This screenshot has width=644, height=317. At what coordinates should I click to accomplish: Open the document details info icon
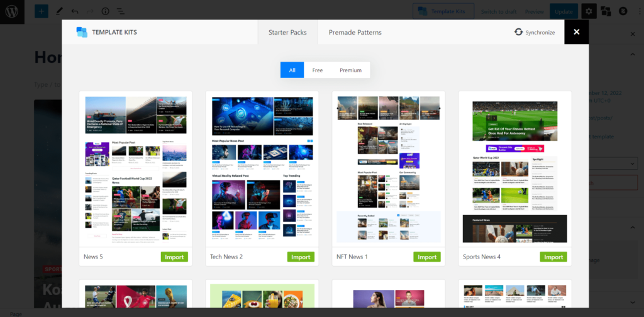[105, 11]
